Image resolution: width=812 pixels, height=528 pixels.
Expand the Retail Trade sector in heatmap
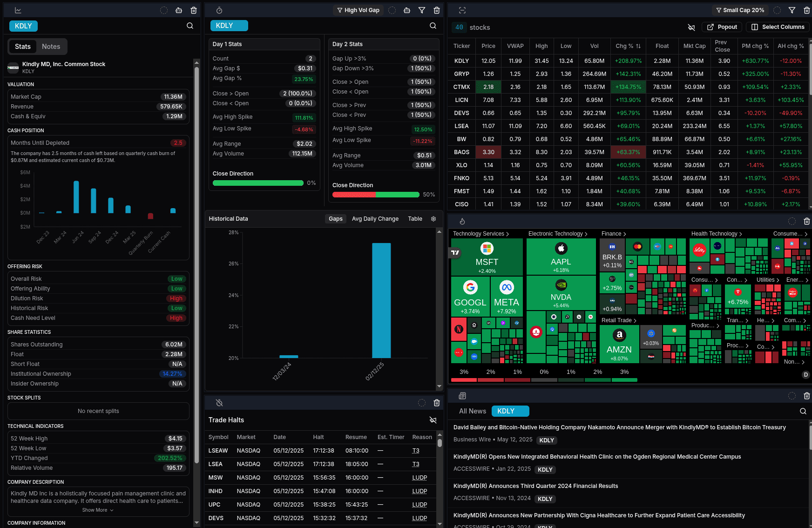point(619,320)
